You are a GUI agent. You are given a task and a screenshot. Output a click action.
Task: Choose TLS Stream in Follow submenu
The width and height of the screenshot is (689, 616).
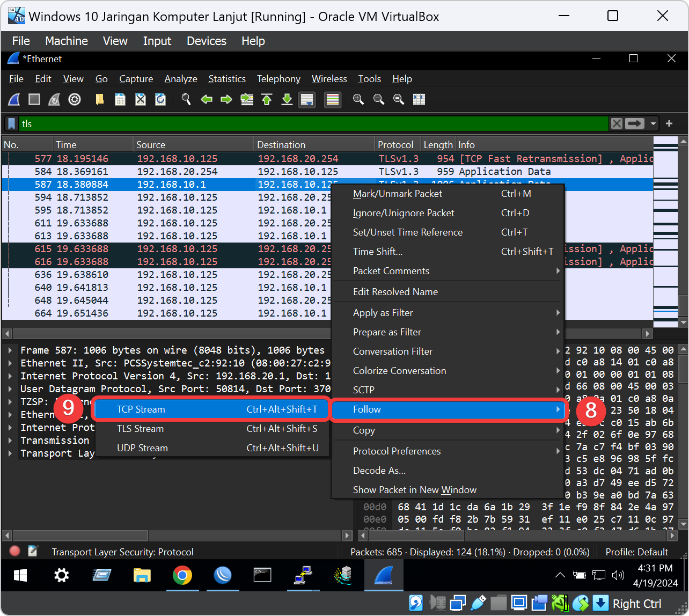coord(211,429)
